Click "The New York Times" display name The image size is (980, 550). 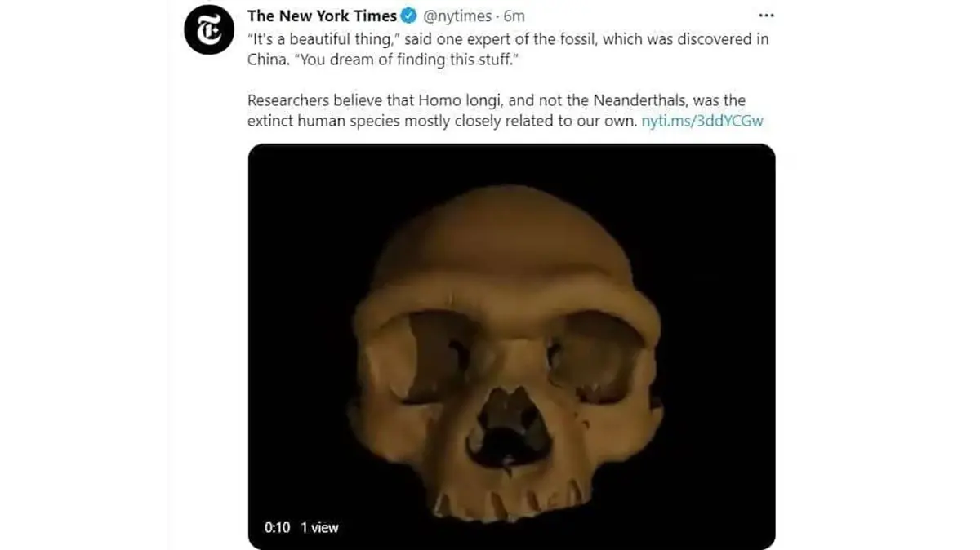click(322, 16)
